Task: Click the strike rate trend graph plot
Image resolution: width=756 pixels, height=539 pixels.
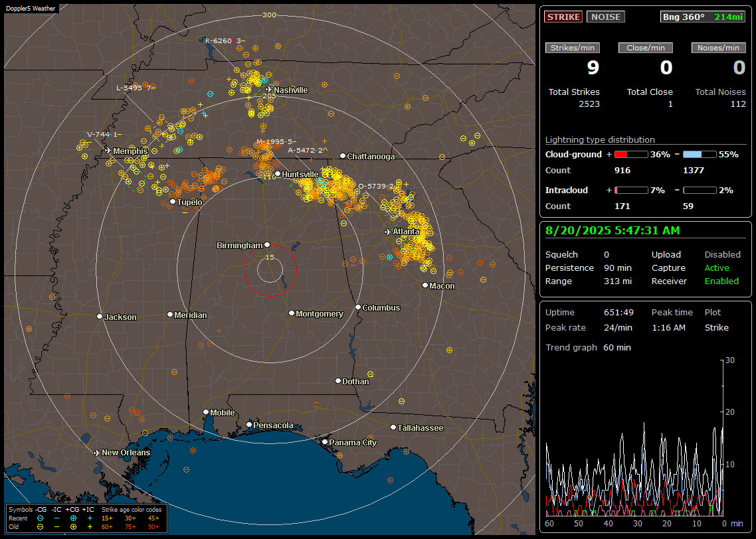Action: click(x=634, y=437)
